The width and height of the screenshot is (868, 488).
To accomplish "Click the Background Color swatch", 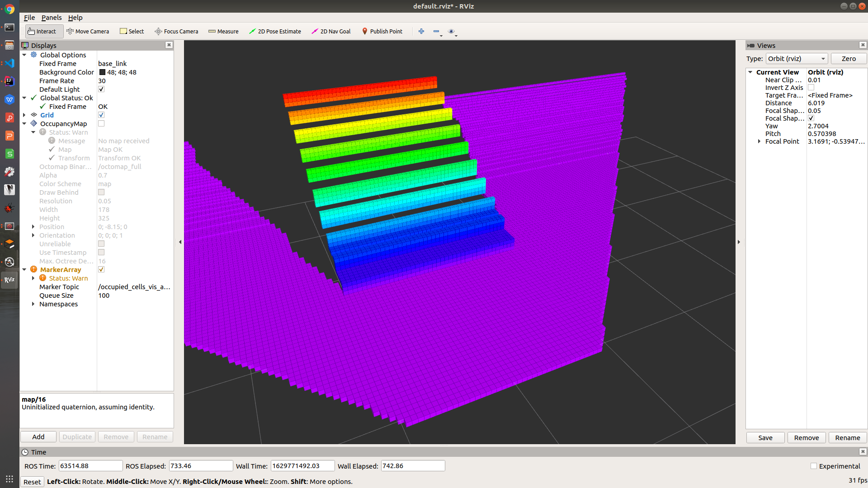I will [x=102, y=72].
